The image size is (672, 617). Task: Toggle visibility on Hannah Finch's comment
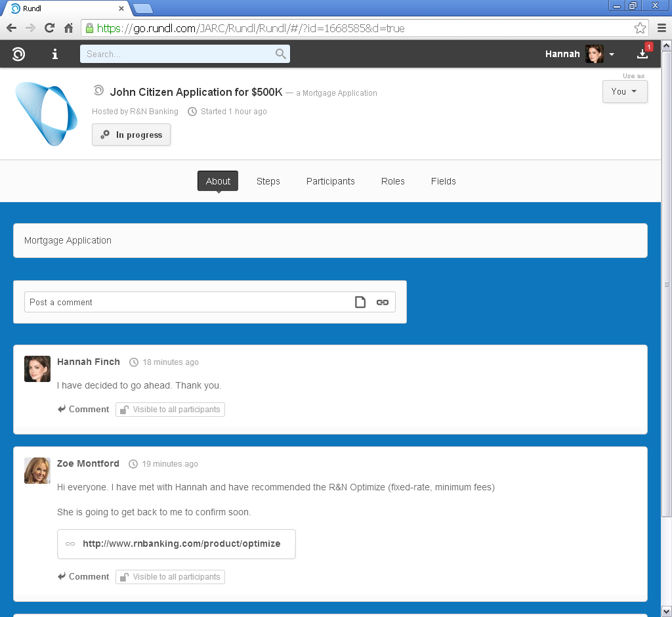tap(171, 410)
